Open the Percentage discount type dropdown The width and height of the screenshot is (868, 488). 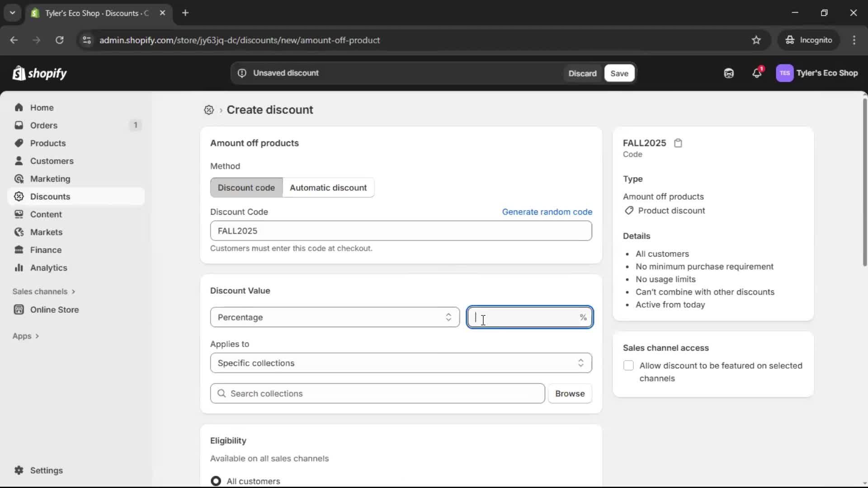(x=334, y=317)
